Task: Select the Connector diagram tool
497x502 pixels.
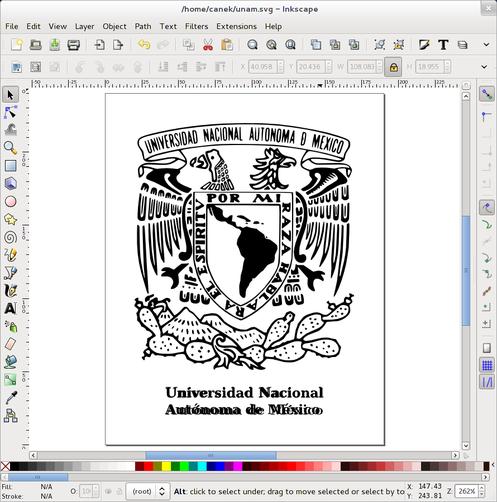Action: (x=10, y=416)
